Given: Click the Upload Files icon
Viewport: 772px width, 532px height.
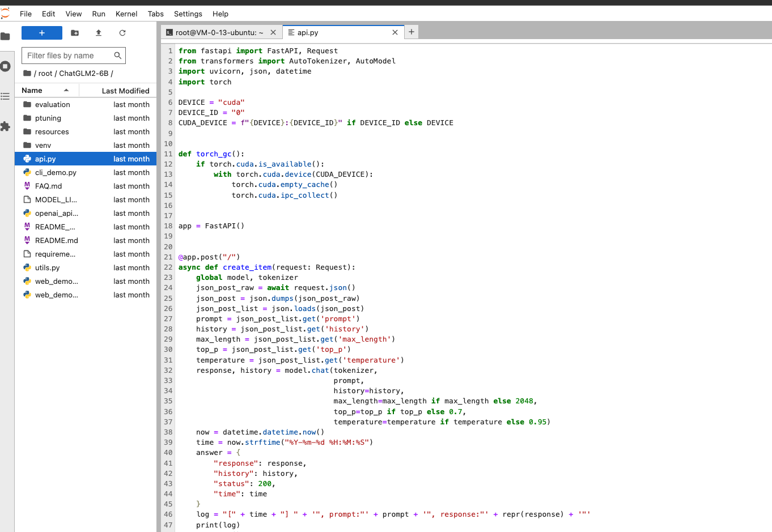Looking at the screenshot, I should coord(99,33).
